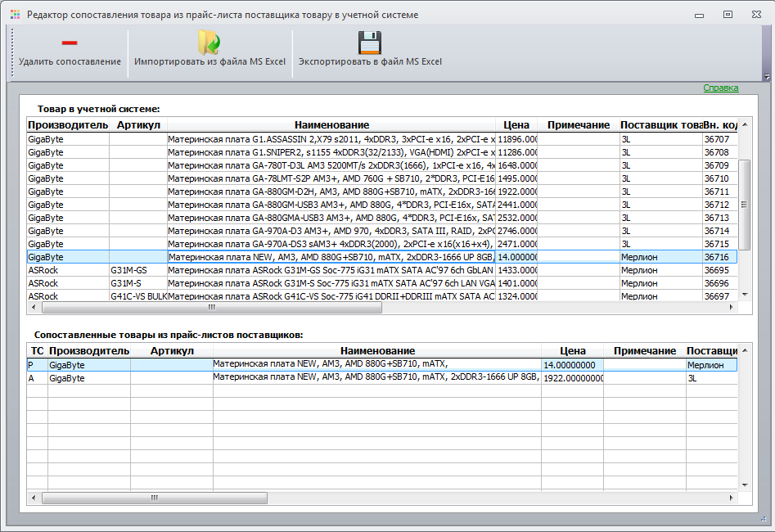Click article cell 'G31M-GS'
This screenshot has width=775, height=532.
[138, 270]
